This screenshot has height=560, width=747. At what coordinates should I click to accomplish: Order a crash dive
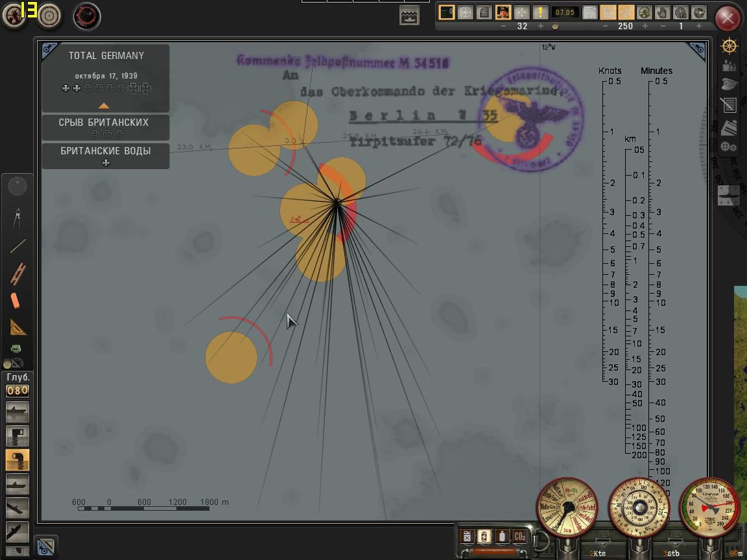pos(17,531)
